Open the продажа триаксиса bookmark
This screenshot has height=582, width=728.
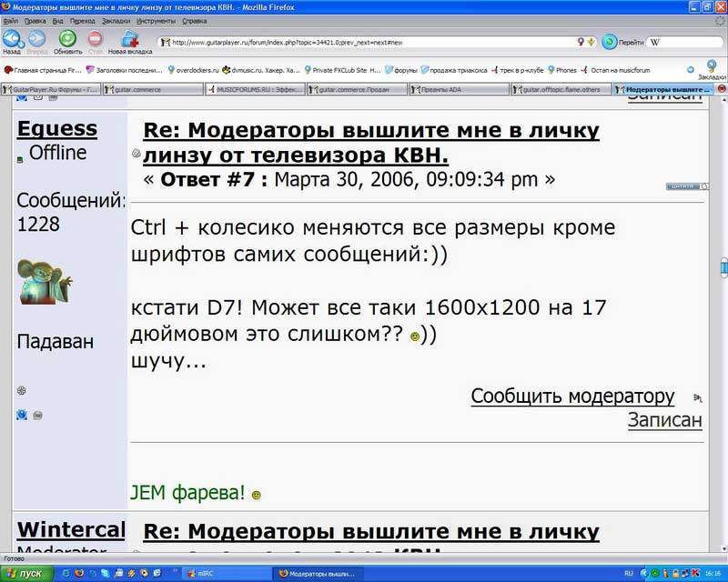pos(454,70)
